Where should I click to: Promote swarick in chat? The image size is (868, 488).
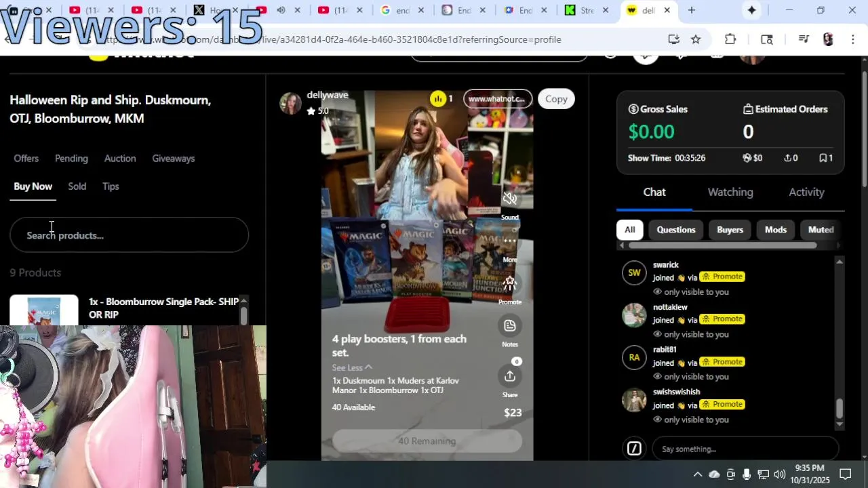pos(722,277)
